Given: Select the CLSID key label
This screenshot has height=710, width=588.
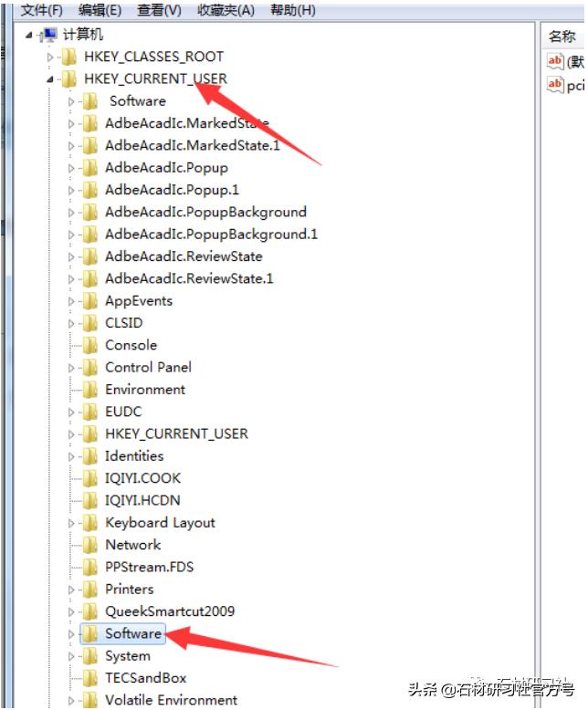Looking at the screenshot, I should click(124, 323).
